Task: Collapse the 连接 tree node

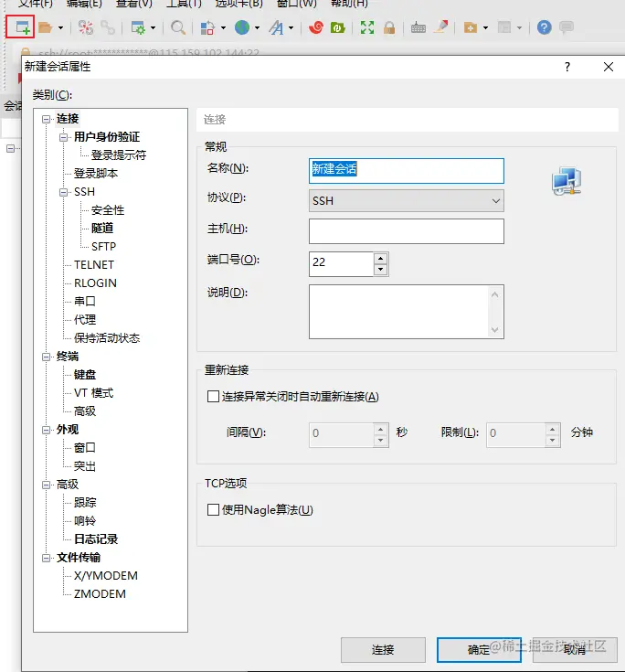Action: (47, 119)
